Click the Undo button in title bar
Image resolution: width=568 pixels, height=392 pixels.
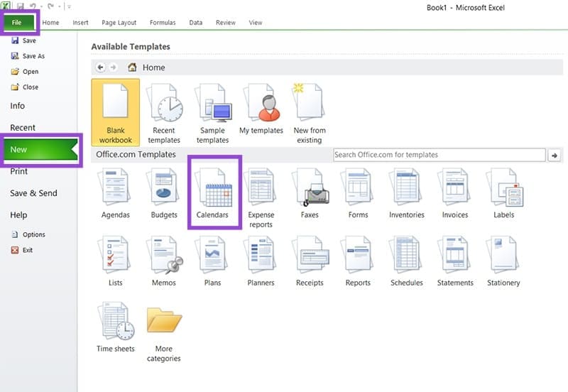tap(33, 6)
